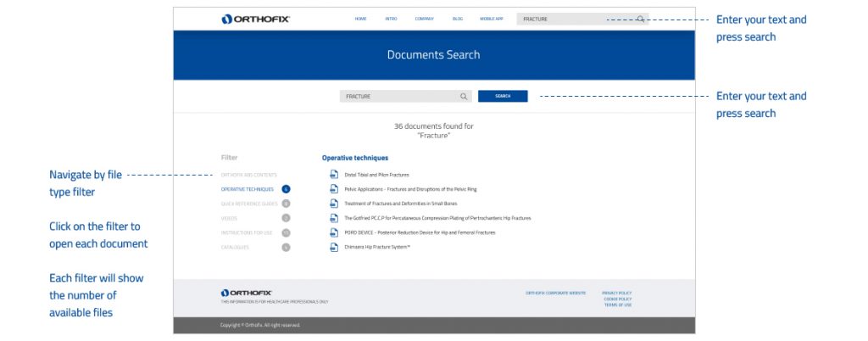This screenshot has height=341, width=868.
Task: Open the COMPANY navigation item
Action: point(424,19)
